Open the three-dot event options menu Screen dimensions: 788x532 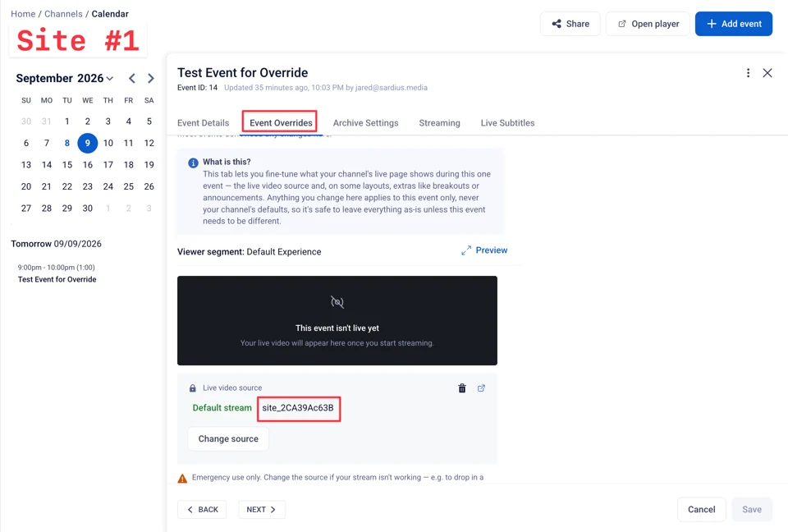(x=748, y=73)
